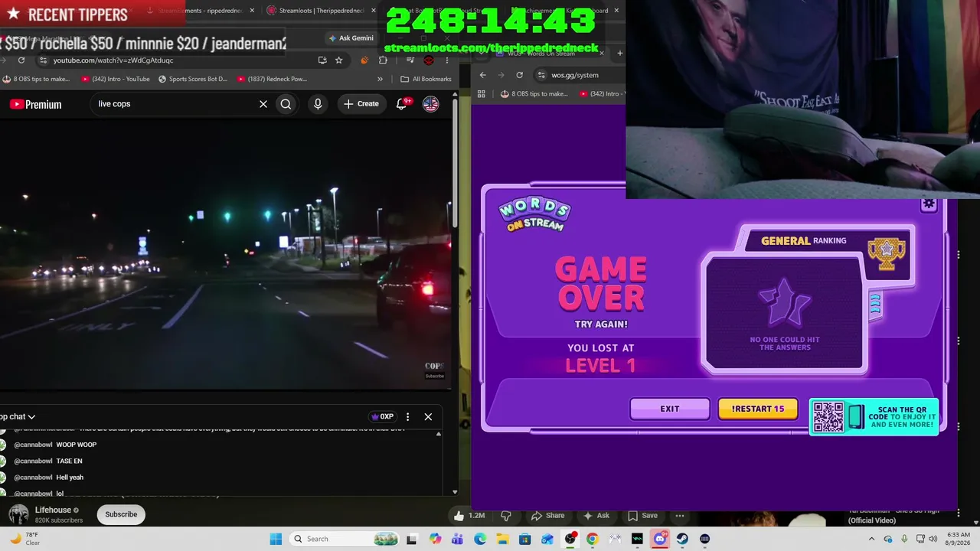
Task: Open the Chrome extensions puzzle icon
Action: [383, 60]
